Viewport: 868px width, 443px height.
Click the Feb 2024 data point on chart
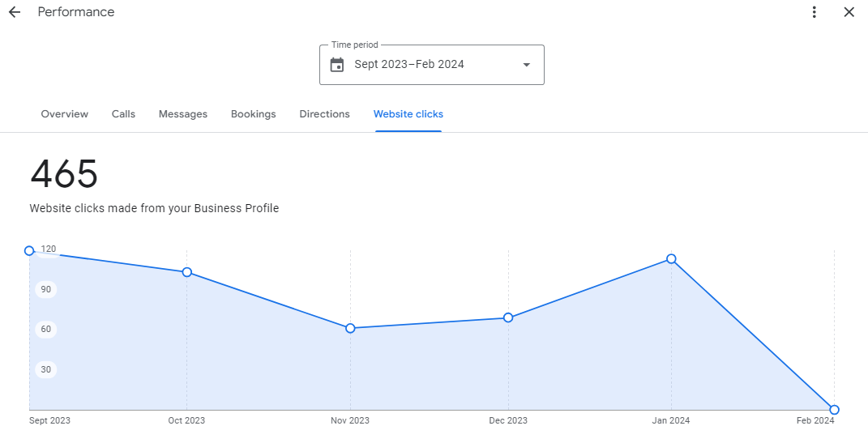coord(834,410)
